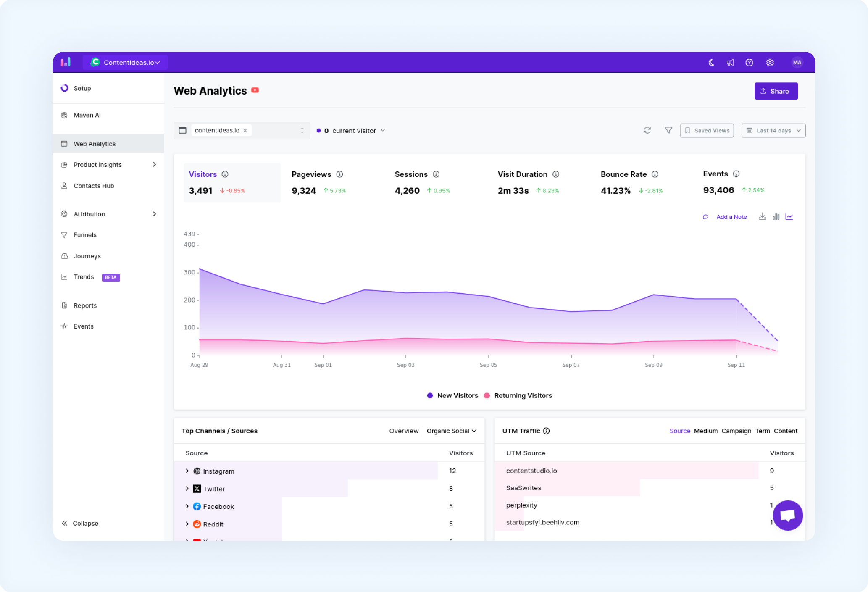Screen dimensions: 868x592
Task: Toggle dark mode with the moon icon
Action: click(x=711, y=63)
